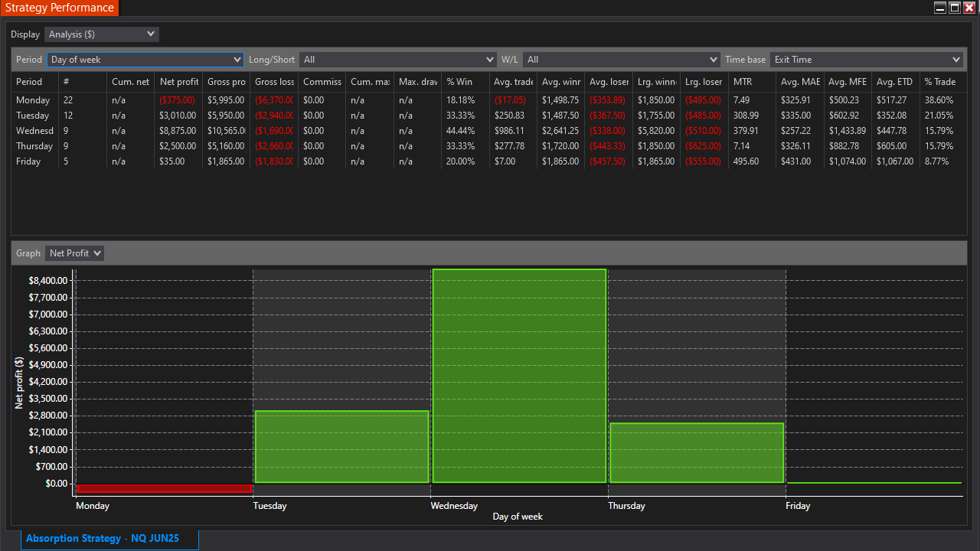Open the Period Day of week dropdown
Screen dimensions: 980x551
tap(145, 60)
